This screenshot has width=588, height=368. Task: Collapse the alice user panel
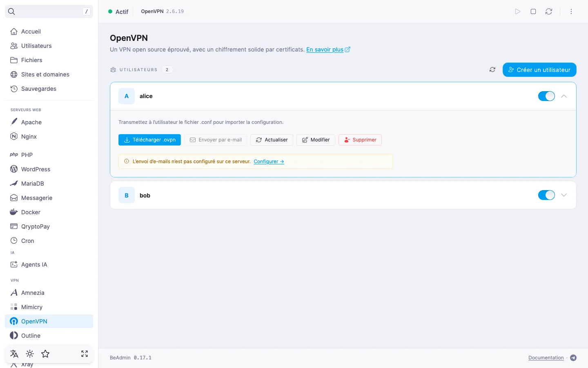coord(564,96)
